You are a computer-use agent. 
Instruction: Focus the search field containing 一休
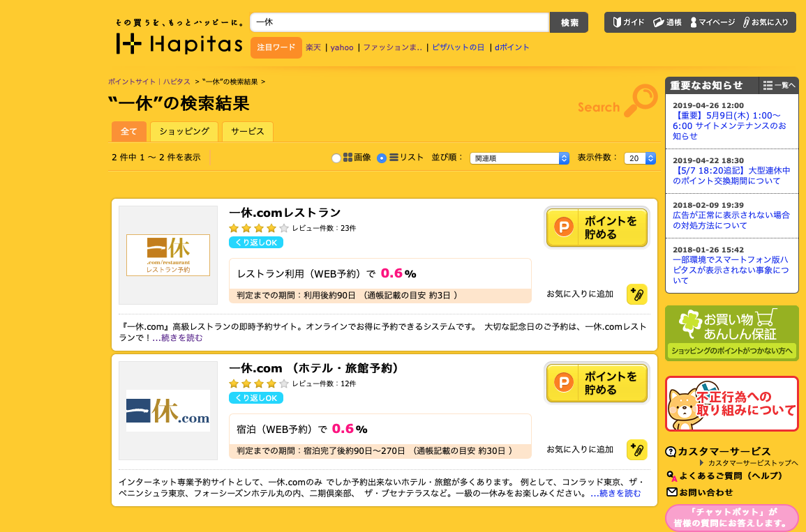pos(399,22)
